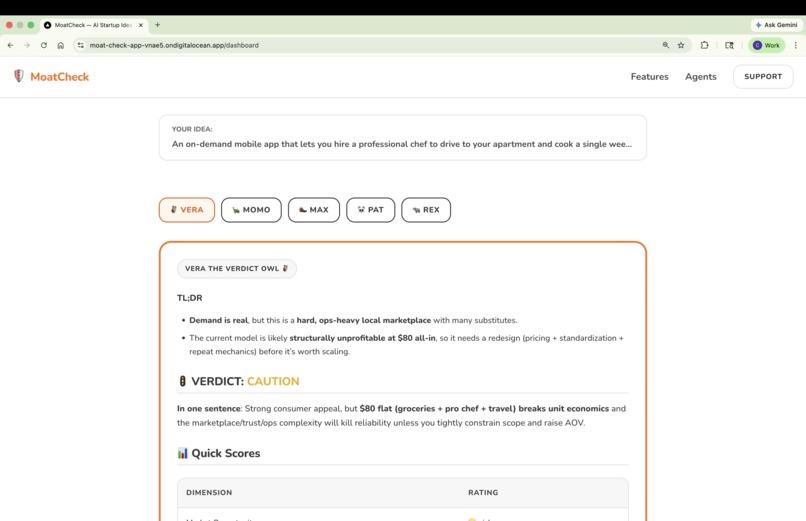Open the Work profile button
The image size is (806, 521).
(766, 45)
